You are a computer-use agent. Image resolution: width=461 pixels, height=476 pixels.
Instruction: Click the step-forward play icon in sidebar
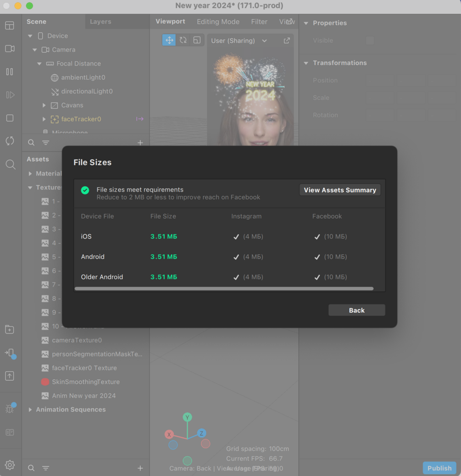pyautogui.click(x=10, y=95)
